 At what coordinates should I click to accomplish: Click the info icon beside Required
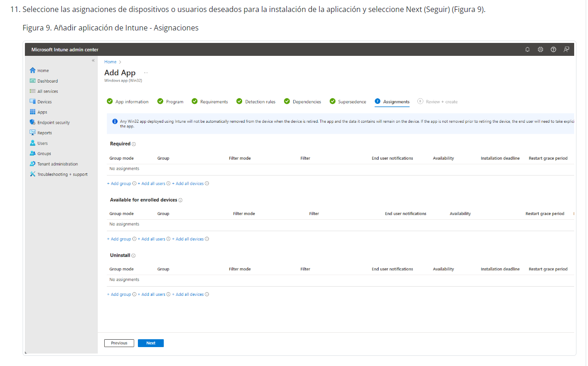134,144
